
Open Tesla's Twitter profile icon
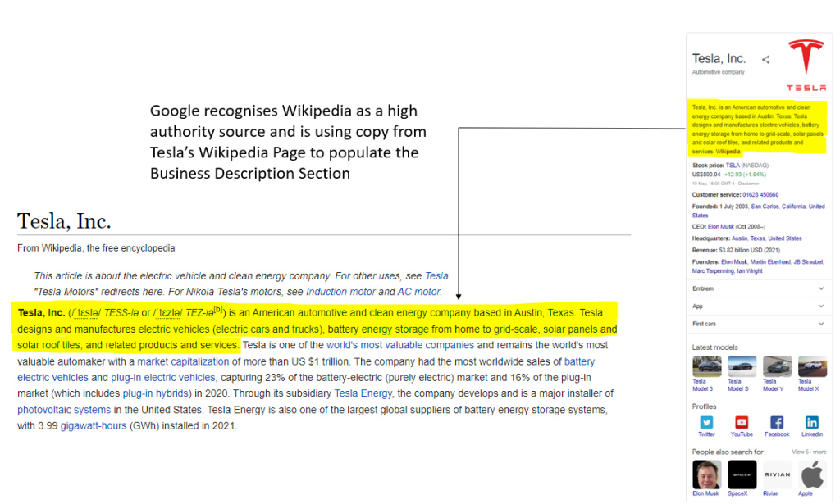pos(706,422)
